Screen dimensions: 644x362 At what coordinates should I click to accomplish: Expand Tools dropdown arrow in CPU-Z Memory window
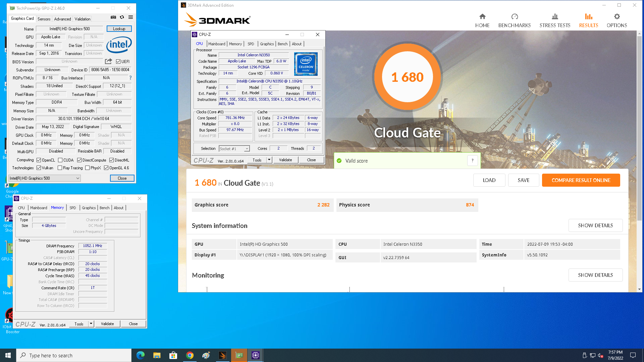[x=91, y=324]
